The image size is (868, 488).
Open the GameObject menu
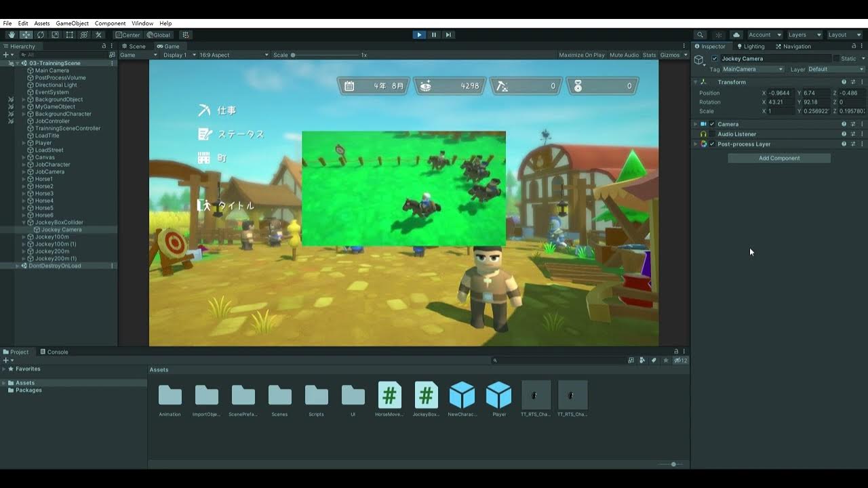pos(72,23)
